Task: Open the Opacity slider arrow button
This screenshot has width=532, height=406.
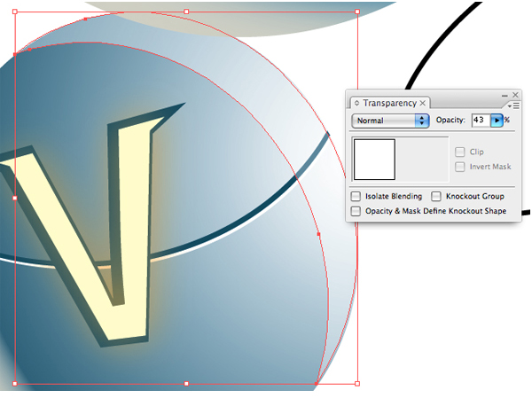Action: 497,121
